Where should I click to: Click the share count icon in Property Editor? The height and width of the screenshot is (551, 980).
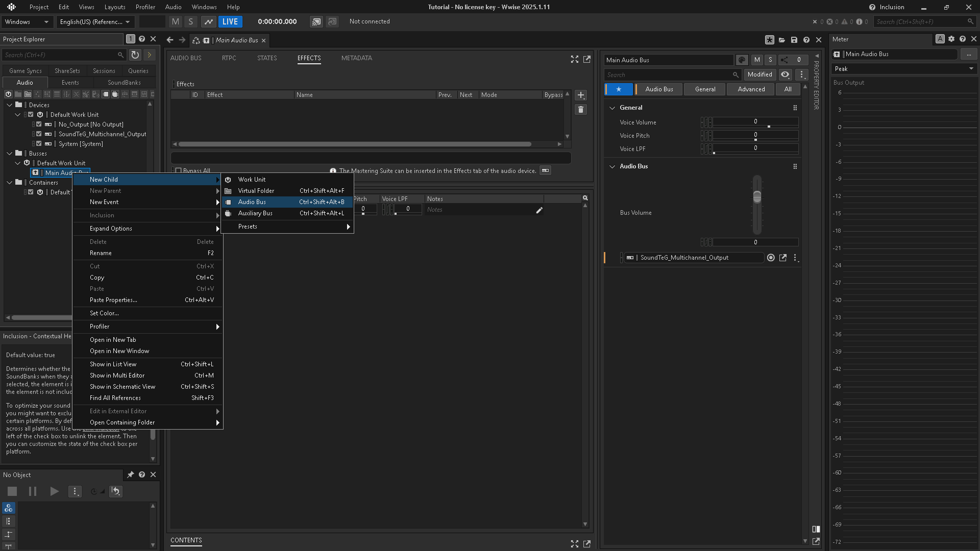[785, 60]
